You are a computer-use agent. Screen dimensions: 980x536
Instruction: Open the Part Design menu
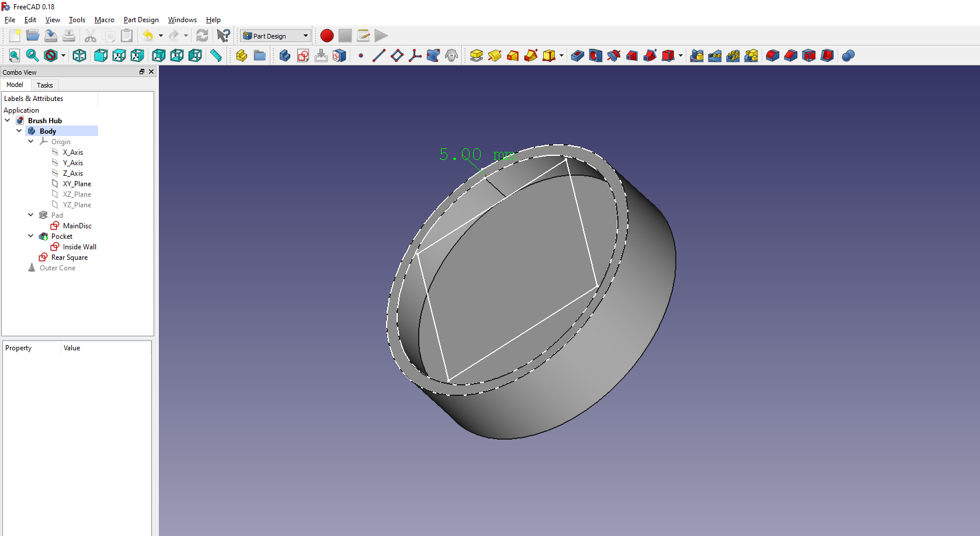pyautogui.click(x=141, y=20)
